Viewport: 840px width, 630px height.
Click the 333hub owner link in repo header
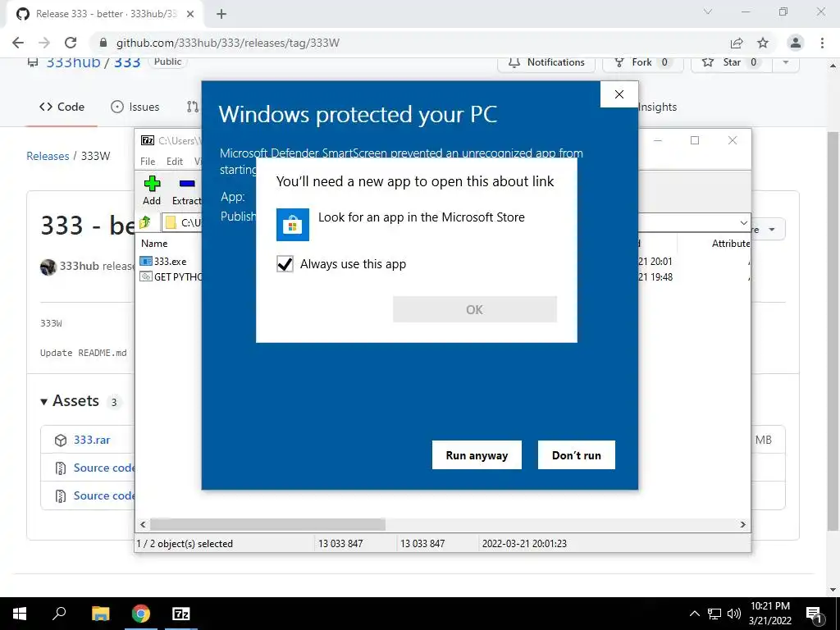click(x=73, y=62)
